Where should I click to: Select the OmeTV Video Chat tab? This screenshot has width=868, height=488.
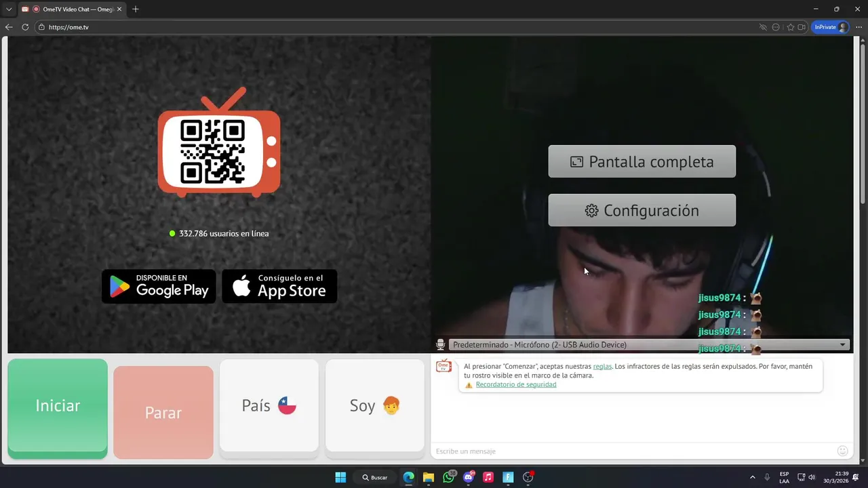click(x=71, y=9)
